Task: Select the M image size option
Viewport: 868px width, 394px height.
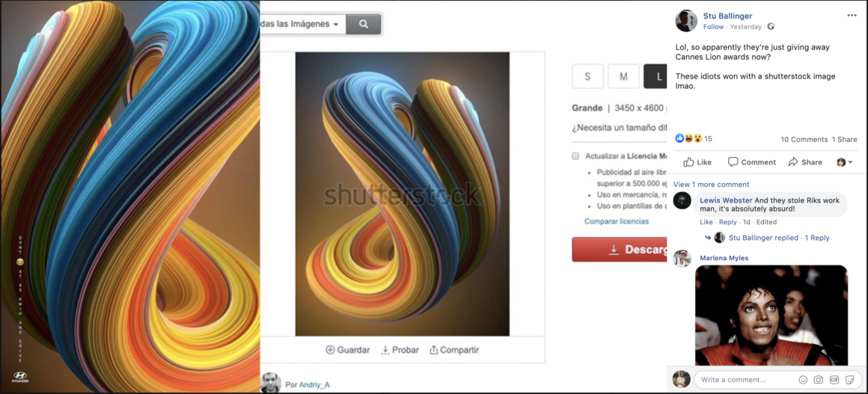Action: coord(623,76)
